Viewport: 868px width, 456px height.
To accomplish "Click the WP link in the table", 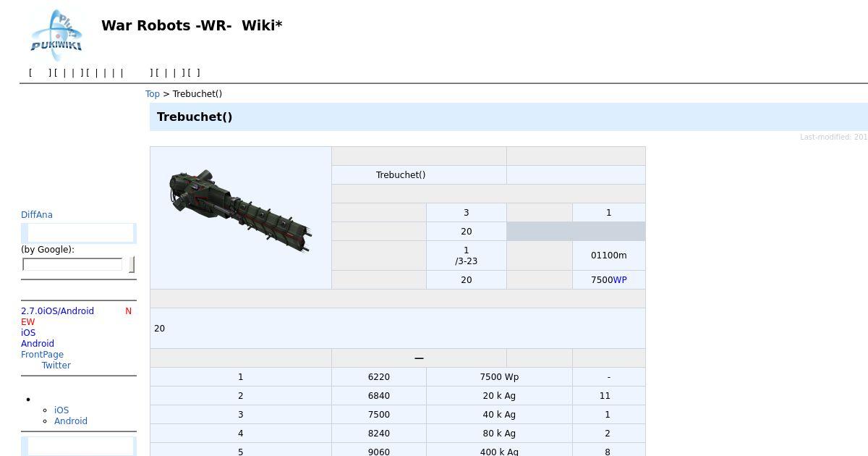I will tap(620, 280).
